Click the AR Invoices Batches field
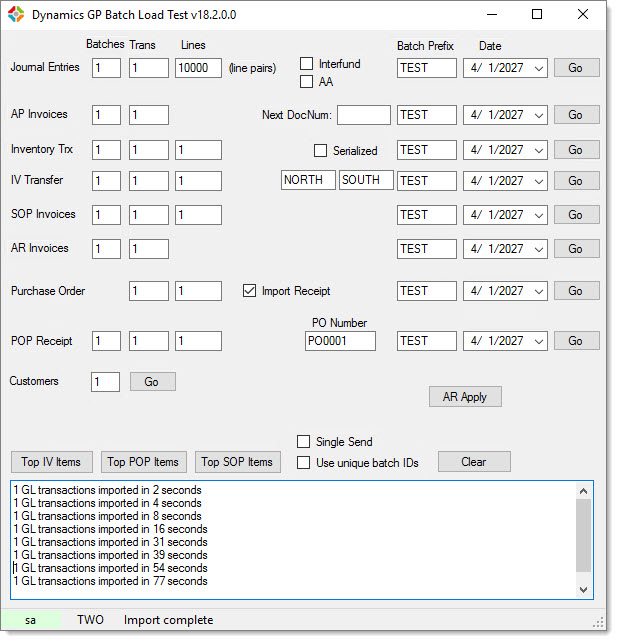Image resolution: width=617 pixels, height=641 pixels. [106, 249]
